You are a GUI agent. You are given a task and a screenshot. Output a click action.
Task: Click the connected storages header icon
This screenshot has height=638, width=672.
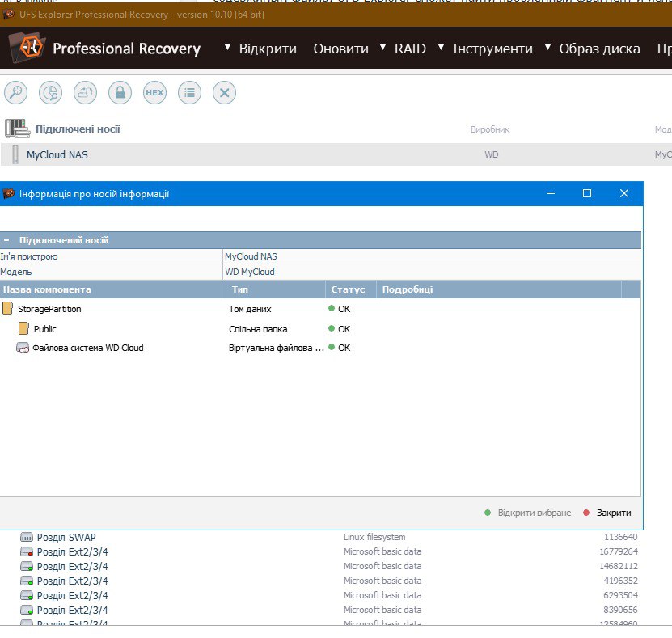click(x=17, y=129)
